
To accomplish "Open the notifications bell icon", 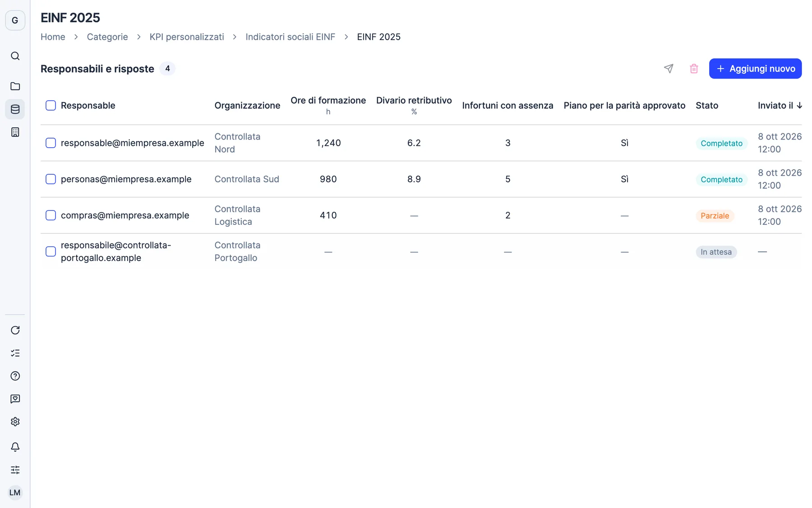I will pyautogui.click(x=15, y=447).
